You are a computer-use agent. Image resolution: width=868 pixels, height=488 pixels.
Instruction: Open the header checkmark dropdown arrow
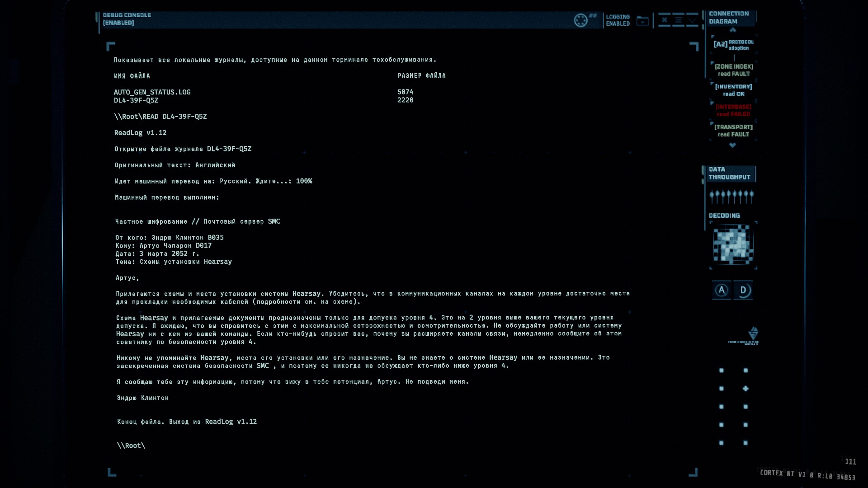692,20
